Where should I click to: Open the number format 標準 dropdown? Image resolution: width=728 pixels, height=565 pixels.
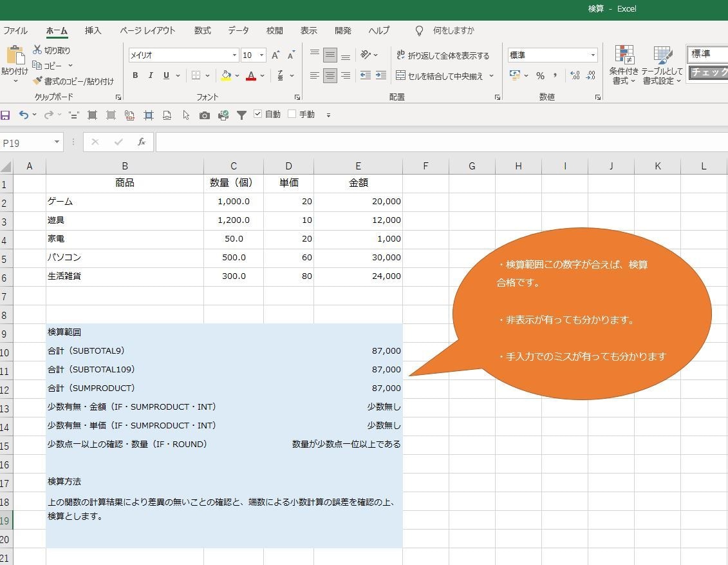pos(593,55)
